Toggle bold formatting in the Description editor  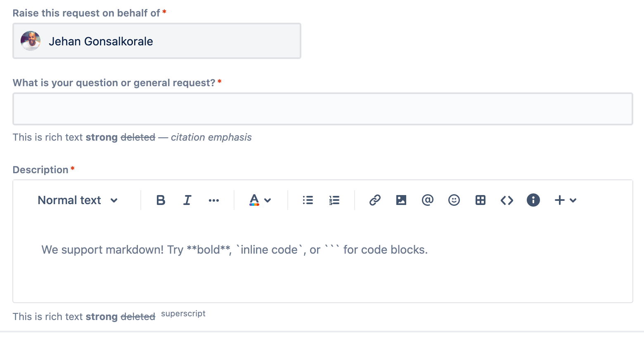pyautogui.click(x=161, y=200)
